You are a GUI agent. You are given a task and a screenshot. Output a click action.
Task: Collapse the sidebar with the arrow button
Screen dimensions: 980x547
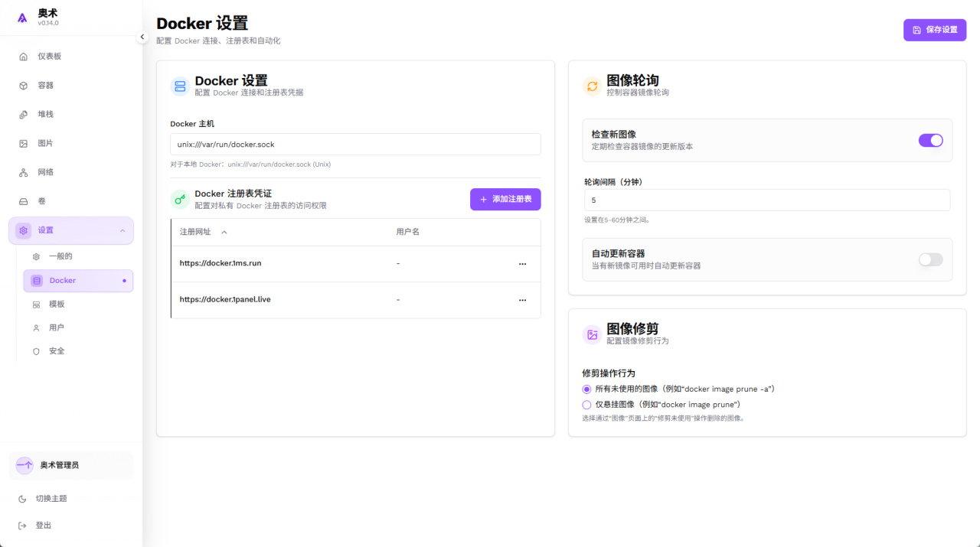142,37
